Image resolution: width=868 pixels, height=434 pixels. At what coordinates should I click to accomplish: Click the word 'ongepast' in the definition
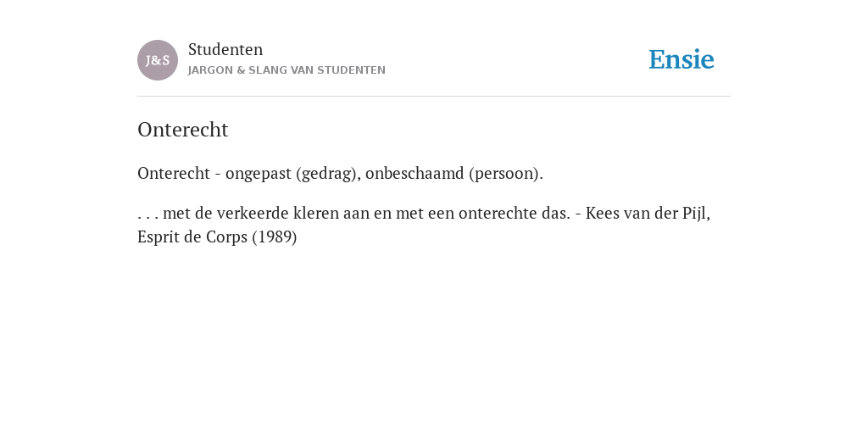(258, 175)
